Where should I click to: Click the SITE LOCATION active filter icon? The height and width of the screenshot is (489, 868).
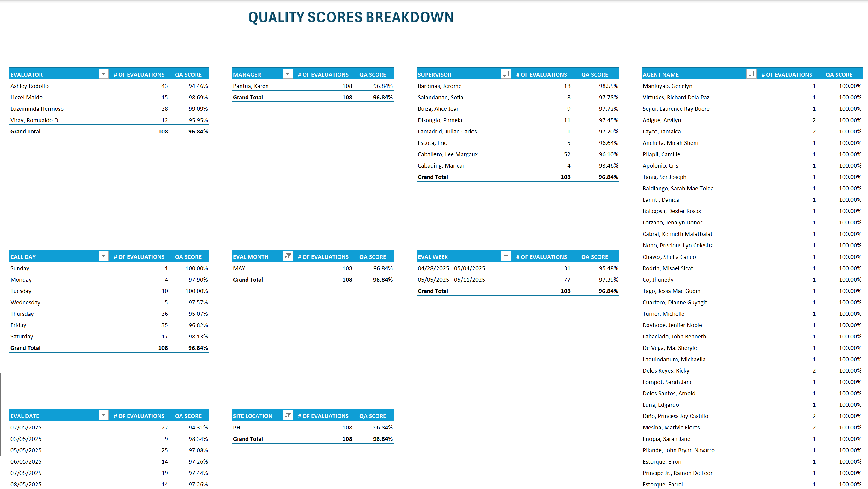tap(288, 415)
